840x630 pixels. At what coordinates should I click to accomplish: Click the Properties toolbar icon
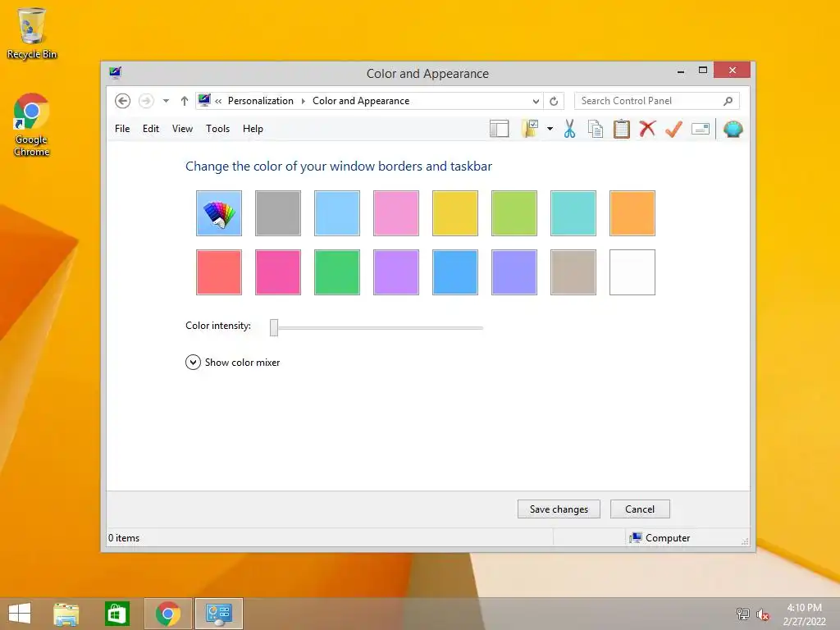pyautogui.click(x=701, y=129)
